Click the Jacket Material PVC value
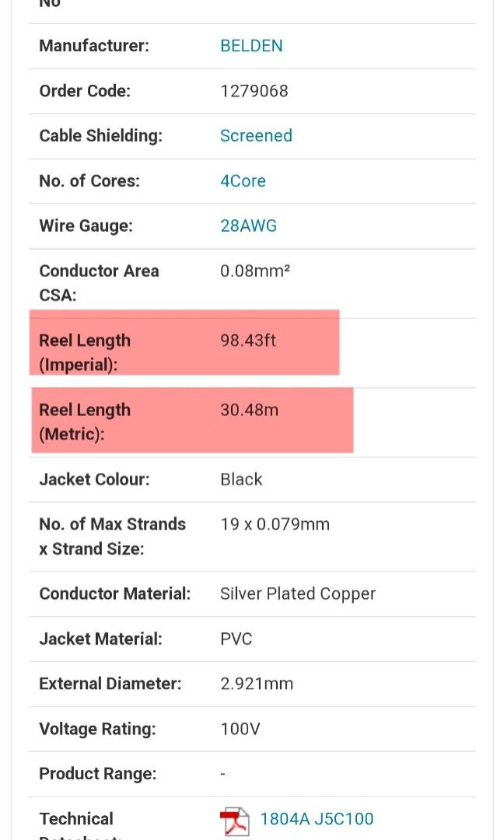The height and width of the screenshot is (840, 504). click(236, 639)
